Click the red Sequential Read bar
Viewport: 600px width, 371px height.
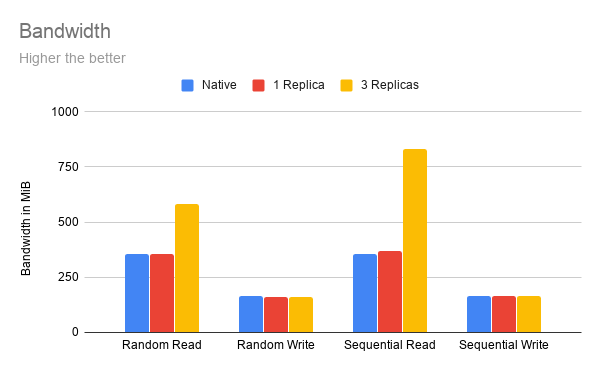pos(390,291)
